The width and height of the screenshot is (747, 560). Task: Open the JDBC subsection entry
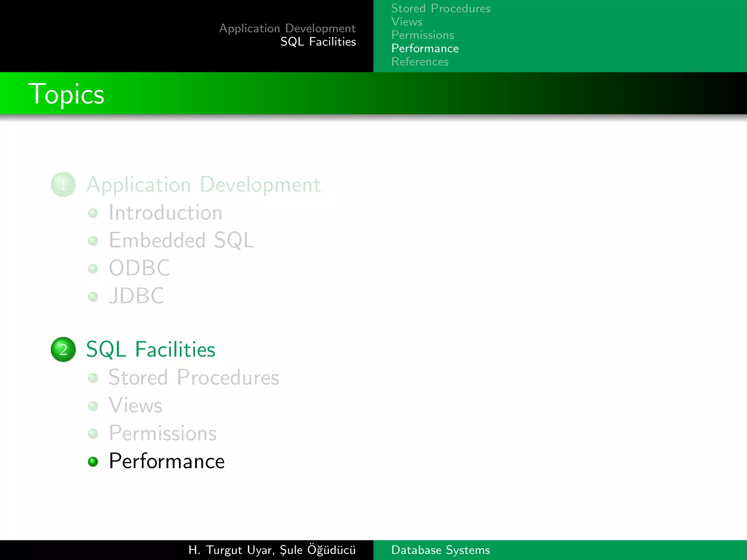click(136, 296)
